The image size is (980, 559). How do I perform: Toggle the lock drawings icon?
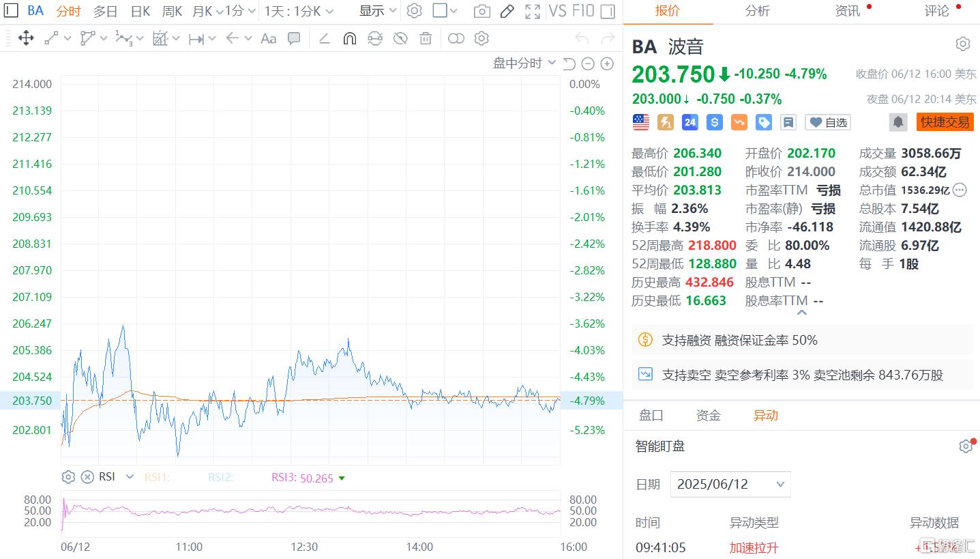coord(375,38)
